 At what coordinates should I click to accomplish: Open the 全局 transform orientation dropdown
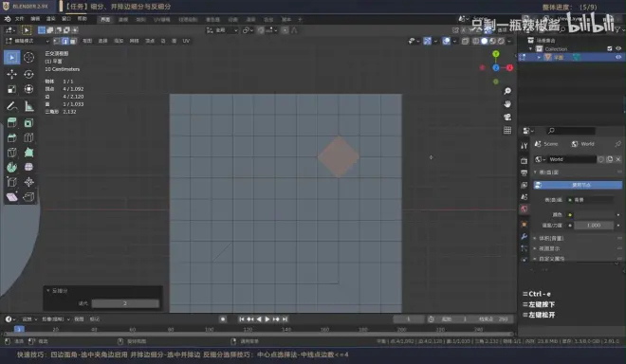pos(222,30)
